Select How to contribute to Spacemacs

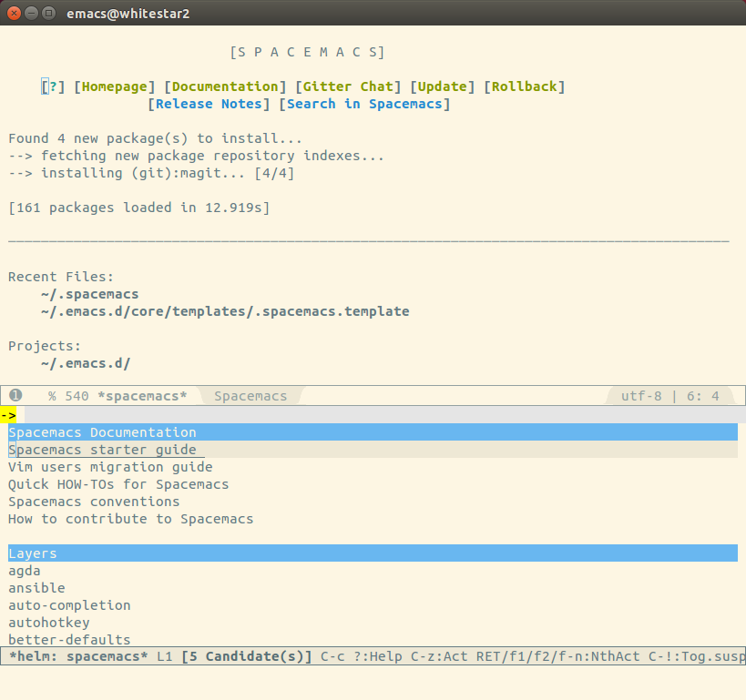coord(131,519)
